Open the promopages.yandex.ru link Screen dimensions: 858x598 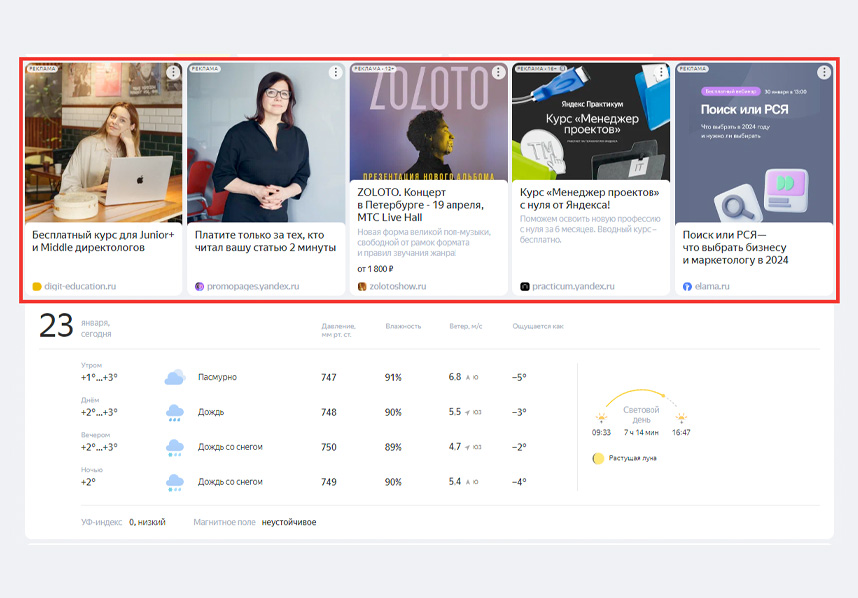[253, 286]
